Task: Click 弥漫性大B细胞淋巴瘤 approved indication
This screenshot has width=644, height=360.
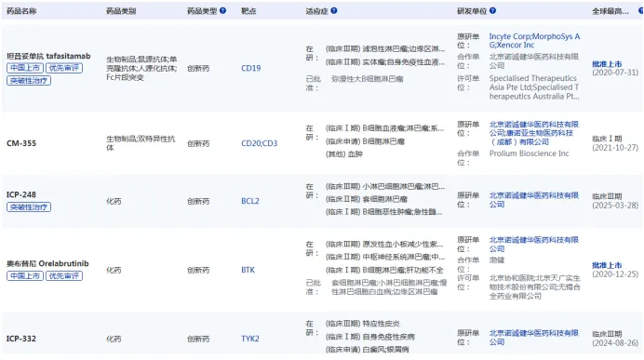Action: coord(368,79)
